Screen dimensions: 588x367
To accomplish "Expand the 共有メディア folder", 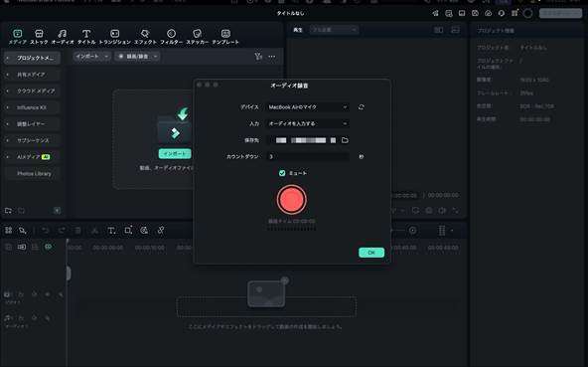I will (x=7, y=75).
